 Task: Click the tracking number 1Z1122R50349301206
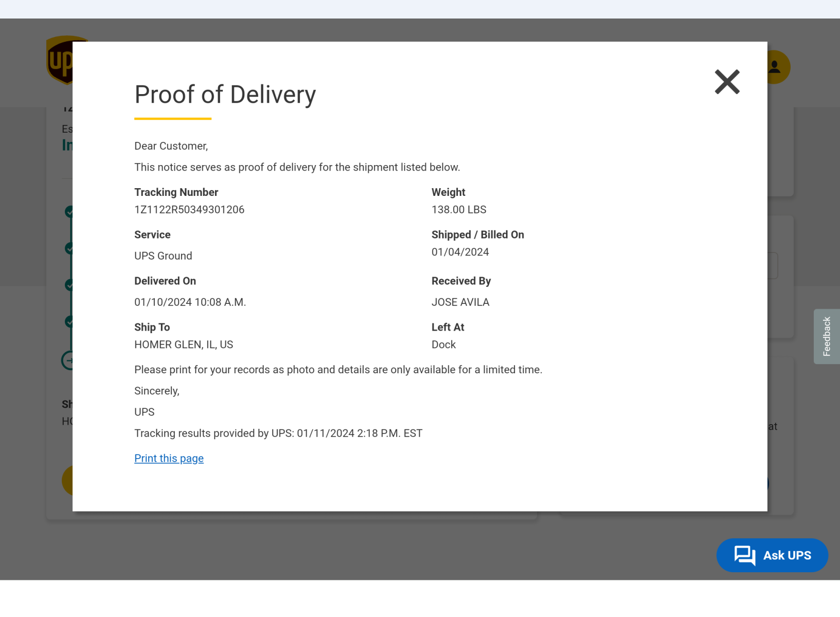[x=189, y=210]
